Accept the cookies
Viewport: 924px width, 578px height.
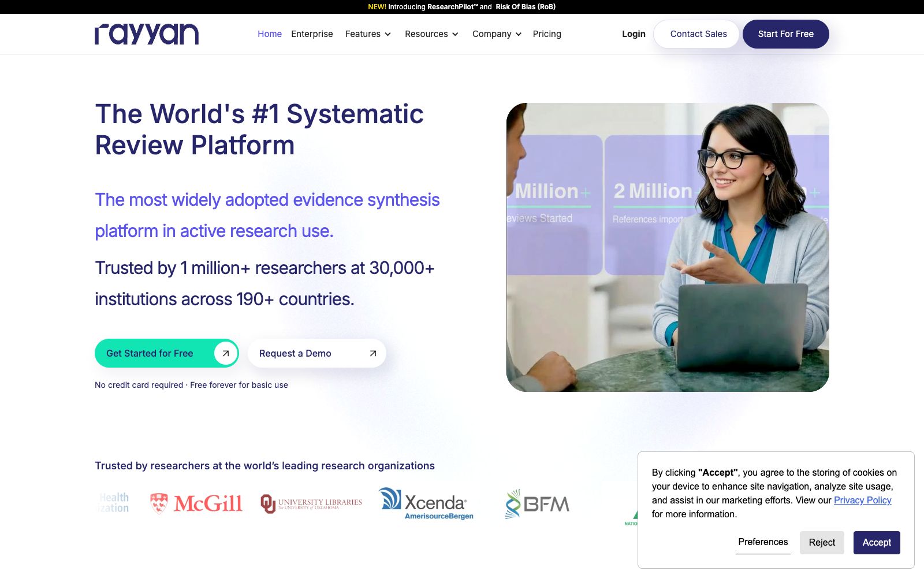pos(877,543)
